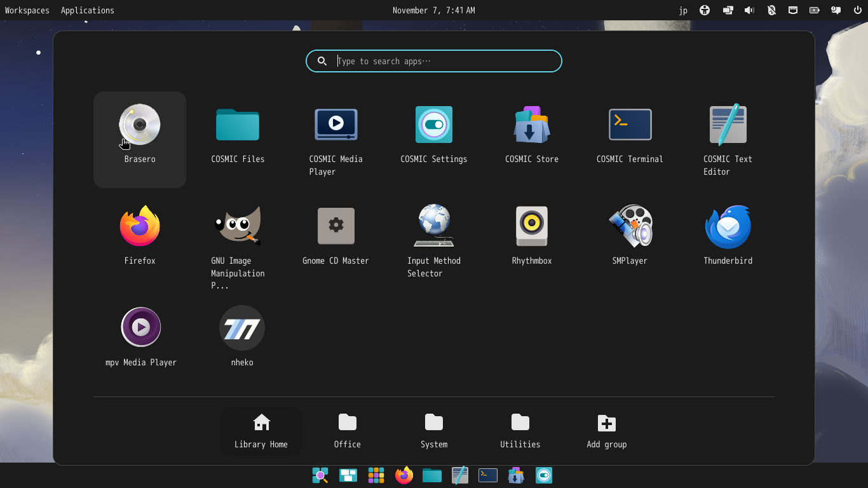Screen dimensions: 868x488
Task: Open Input Method Selector
Action: 433,226
